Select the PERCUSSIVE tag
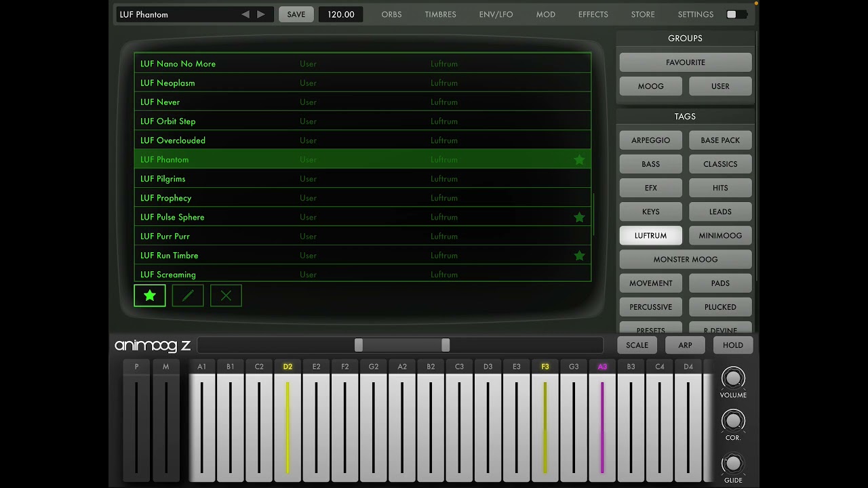 coord(650,307)
